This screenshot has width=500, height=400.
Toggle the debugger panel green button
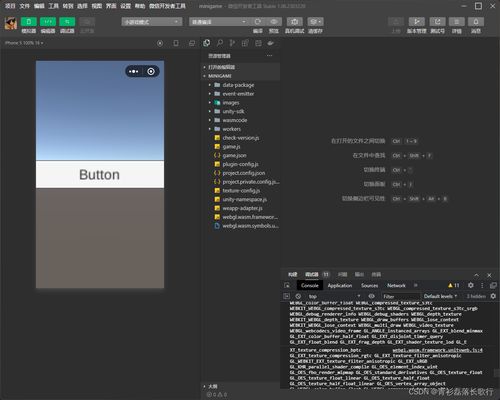[67, 22]
